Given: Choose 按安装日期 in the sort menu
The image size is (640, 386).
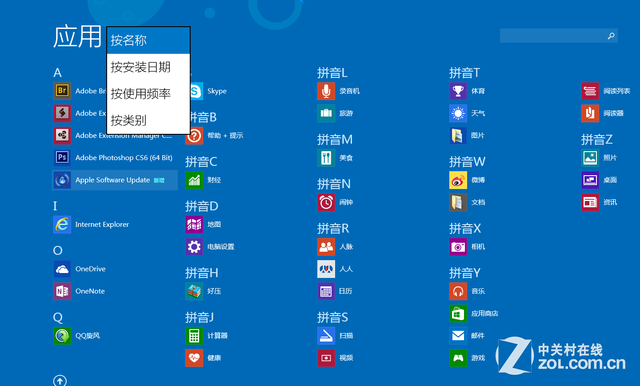Looking at the screenshot, I should pyautogui.click(x=149, y=67).
